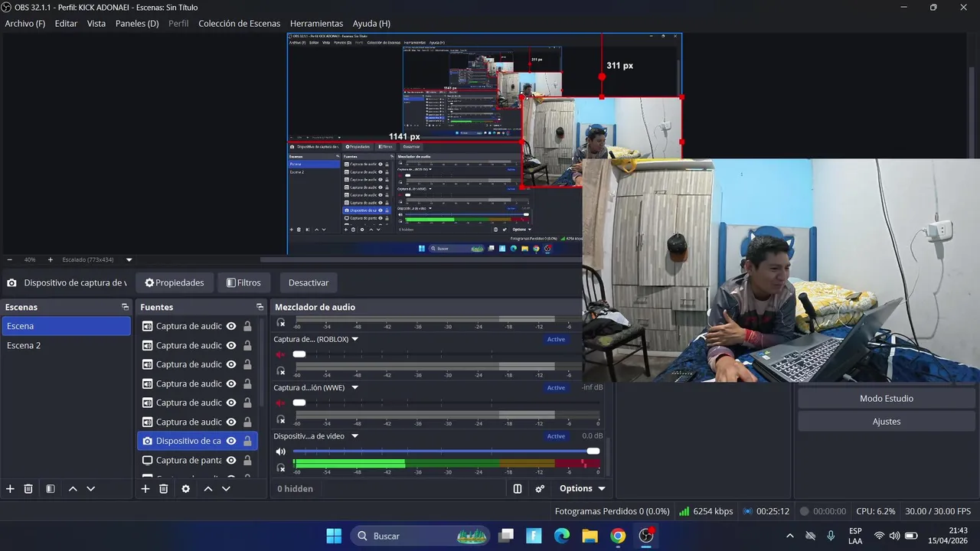Image resolution: width=980 pixels, height=551 pixels.
Task: Remove the selected source with the trash icon
Action: pyautogui.click(x=163, y=489)
